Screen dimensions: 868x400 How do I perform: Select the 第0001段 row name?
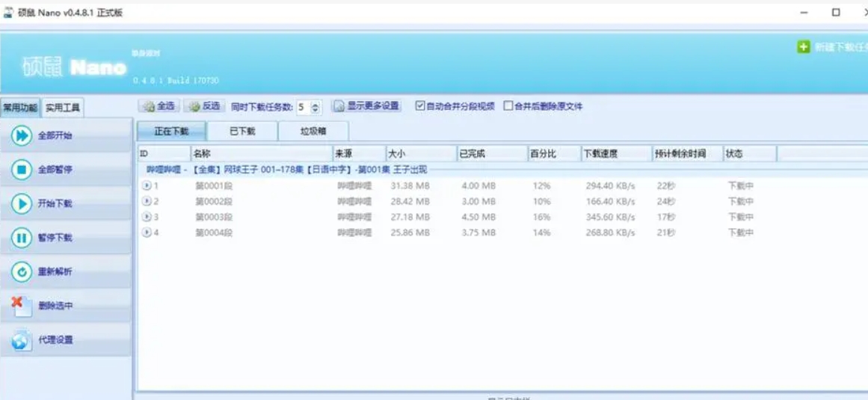pyautogui.click(x=214, y=186)
